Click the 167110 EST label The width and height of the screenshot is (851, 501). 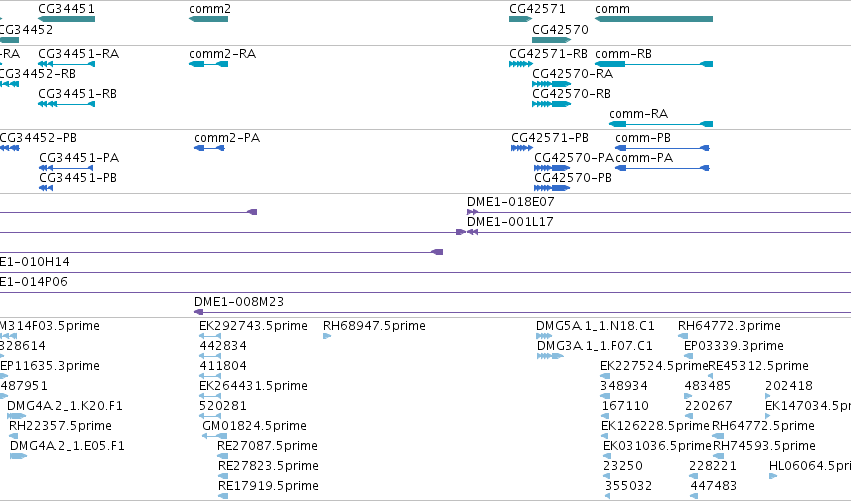pos(625,406)
